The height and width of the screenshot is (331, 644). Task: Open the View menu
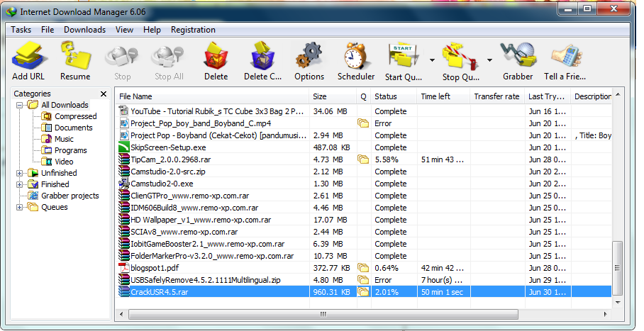tap(124, 30)
